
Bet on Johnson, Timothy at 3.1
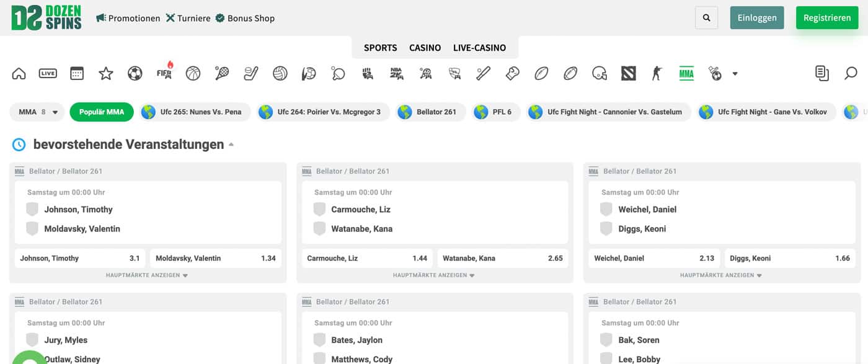[80, 258]
